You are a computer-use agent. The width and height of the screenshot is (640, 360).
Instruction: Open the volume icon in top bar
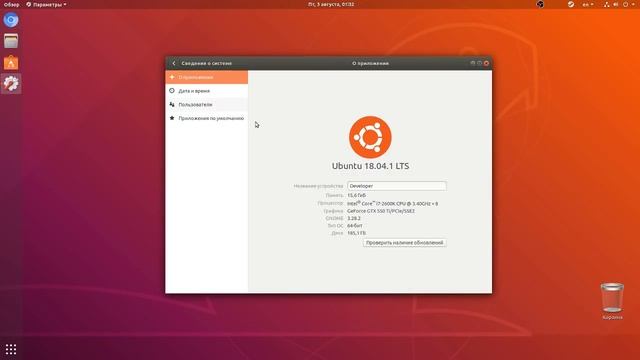tap(616, 4)
